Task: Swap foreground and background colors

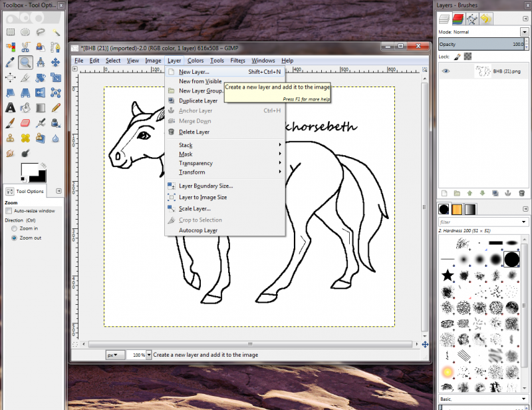Action: coord(43,166)
